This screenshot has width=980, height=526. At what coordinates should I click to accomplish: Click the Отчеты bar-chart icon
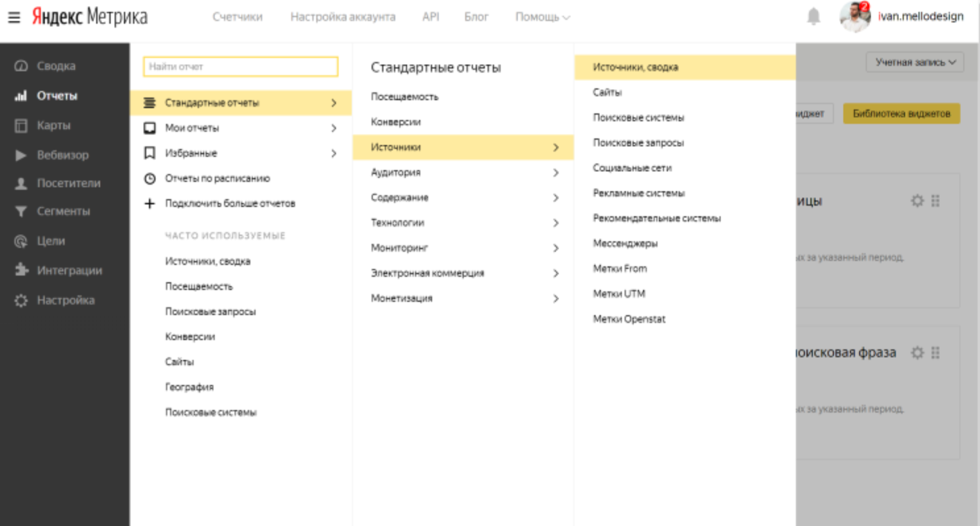click(21, 96)
